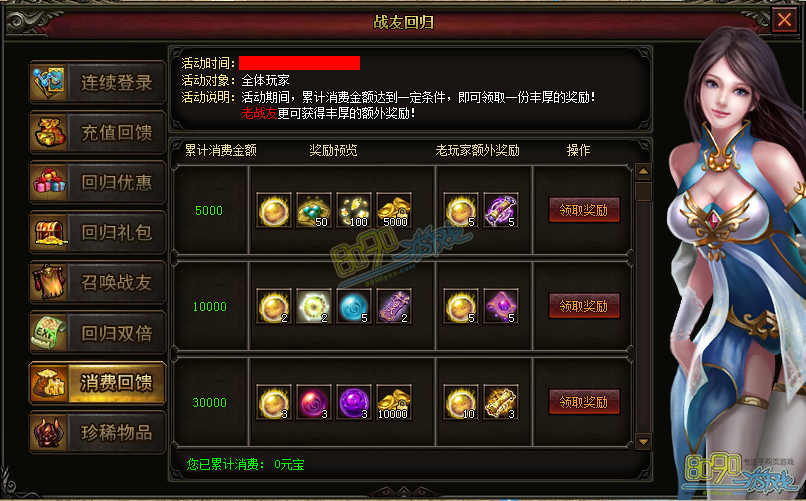Screen dimensions: 806x501
Task: Claim the 30000 tier reward
Action: pos(584,402)
